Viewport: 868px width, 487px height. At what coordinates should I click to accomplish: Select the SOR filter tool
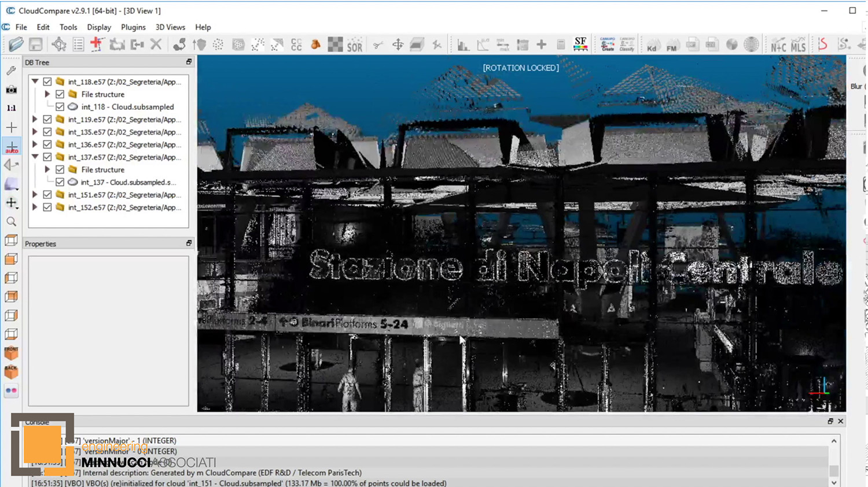pyautogui.click(x=355, y=45)
